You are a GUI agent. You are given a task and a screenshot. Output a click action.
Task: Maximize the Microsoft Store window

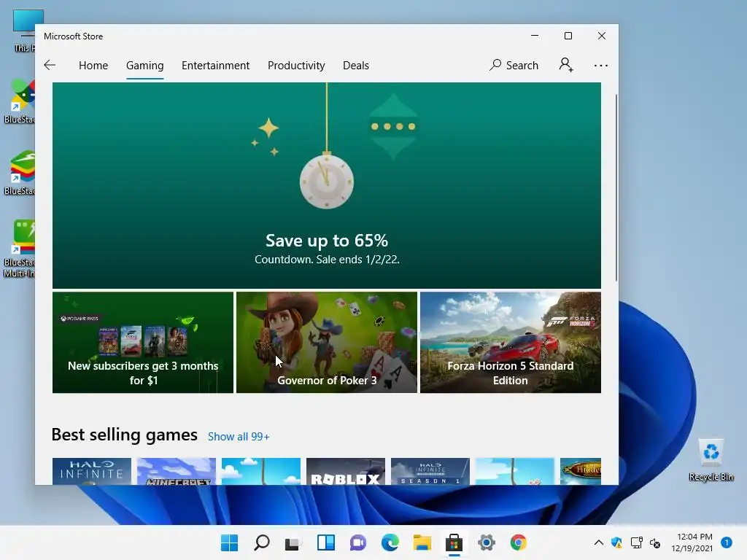[x=568, y=36]
